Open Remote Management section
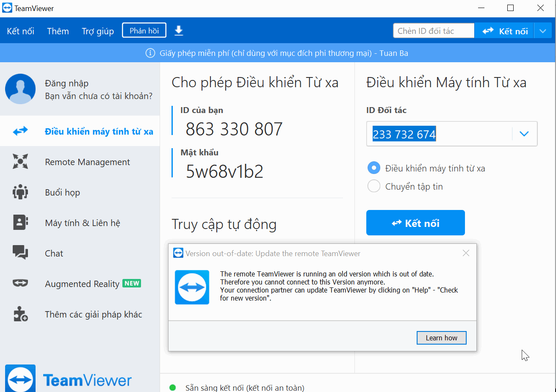The width and height of the screenshot is (556, 392). tap(80, 162)
